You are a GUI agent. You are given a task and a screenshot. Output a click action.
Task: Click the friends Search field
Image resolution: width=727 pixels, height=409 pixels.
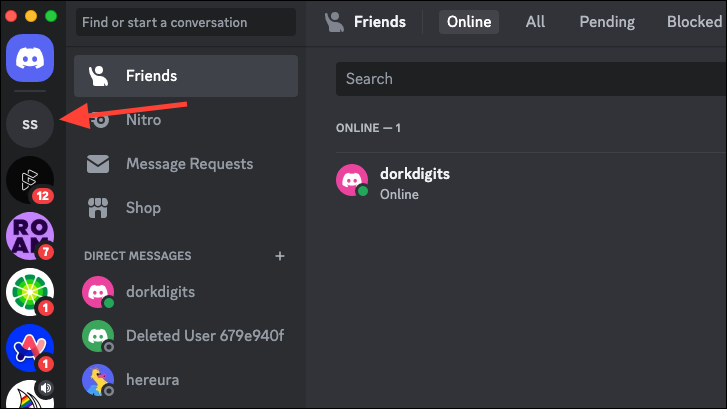531,79
